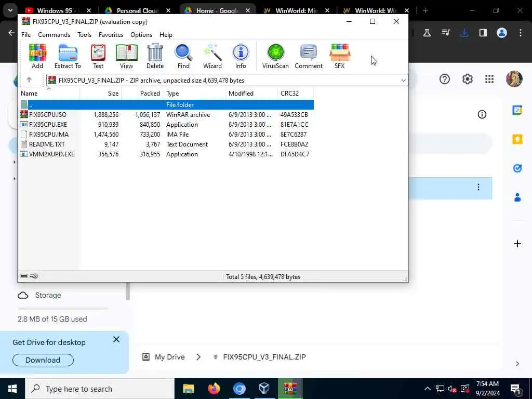Expand the archive path dropdown arrow
This screenshot has width=532, height=399.
coord(403,81)
